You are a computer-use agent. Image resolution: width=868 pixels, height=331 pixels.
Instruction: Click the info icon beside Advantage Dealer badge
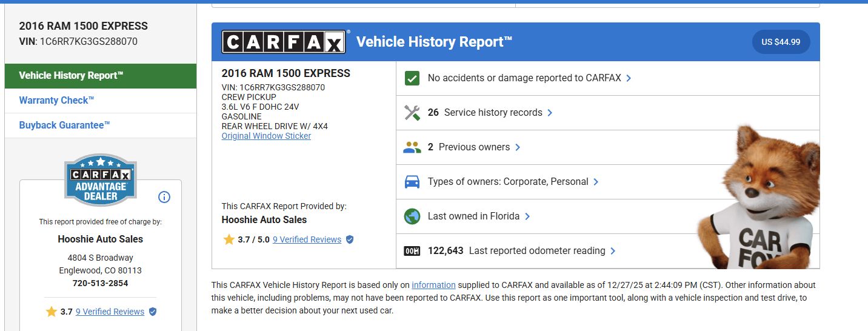point(164,197)
